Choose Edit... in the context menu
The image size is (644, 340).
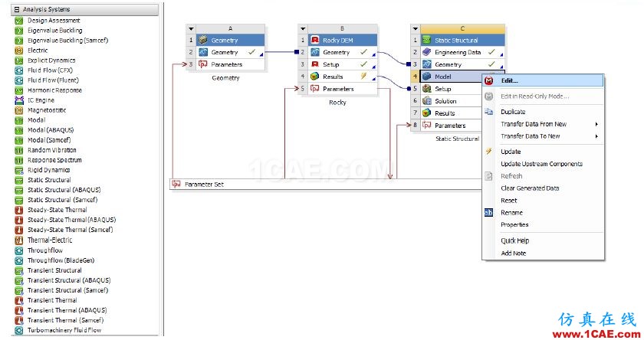(543, 81)
